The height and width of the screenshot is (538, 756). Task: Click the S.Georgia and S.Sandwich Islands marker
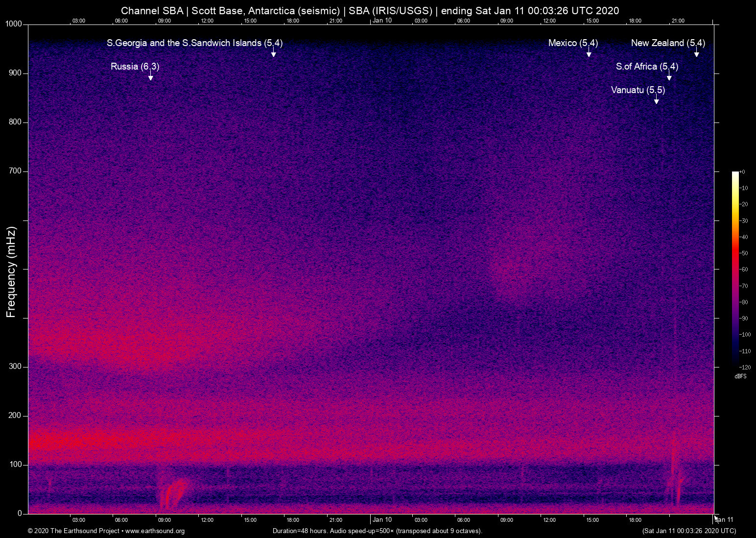(194, 43)
